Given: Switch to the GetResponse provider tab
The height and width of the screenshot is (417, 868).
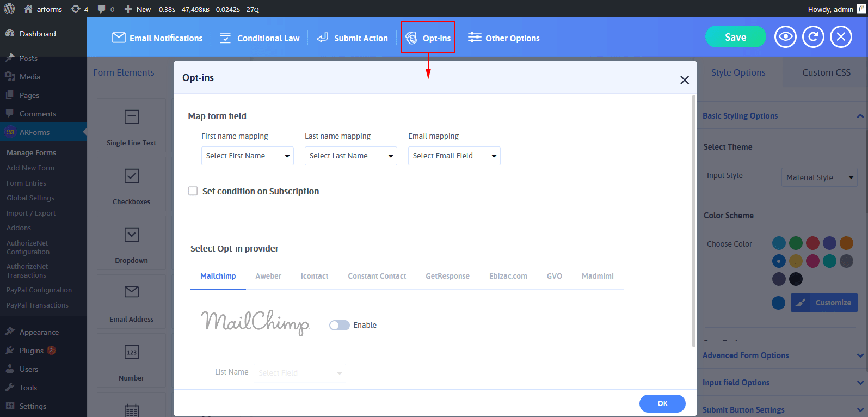Looking at the screenshot, I should coord(447,276).
